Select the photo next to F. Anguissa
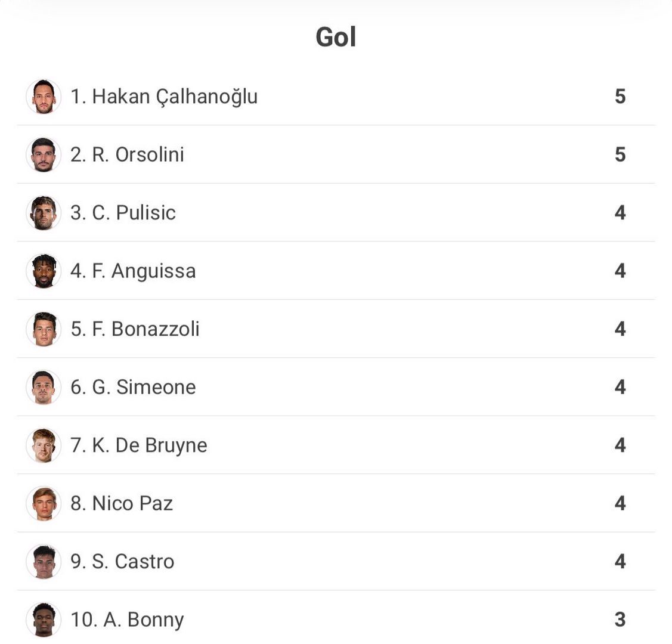 pyautogui.click(x=44, y=271)
